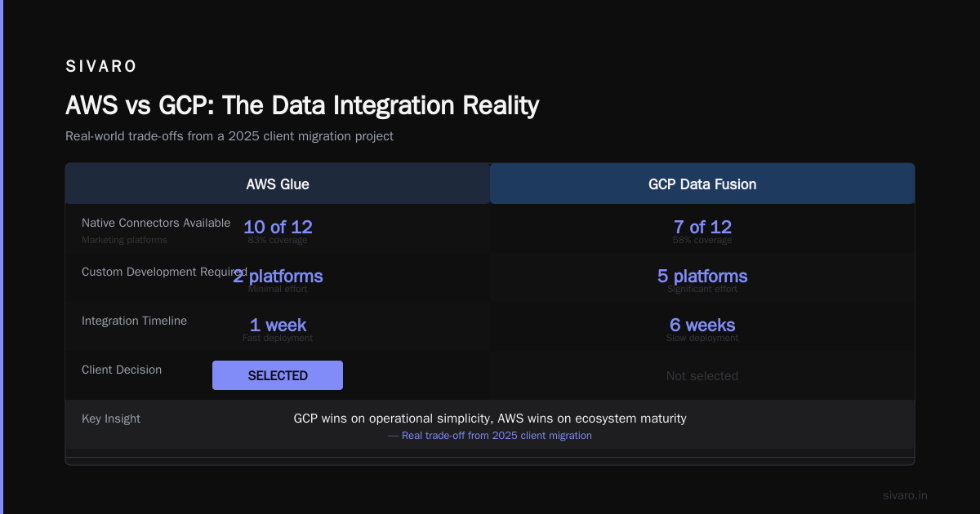This screenshot has width=980, height=514.
Task: Click the SIVARO brand name
Action: pyautogui.click(x=101, y=66)
